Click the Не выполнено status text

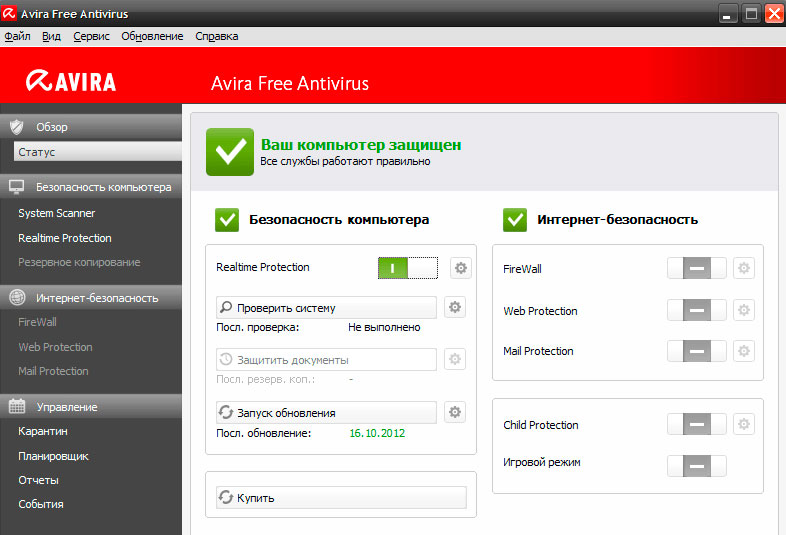(384, 327)
